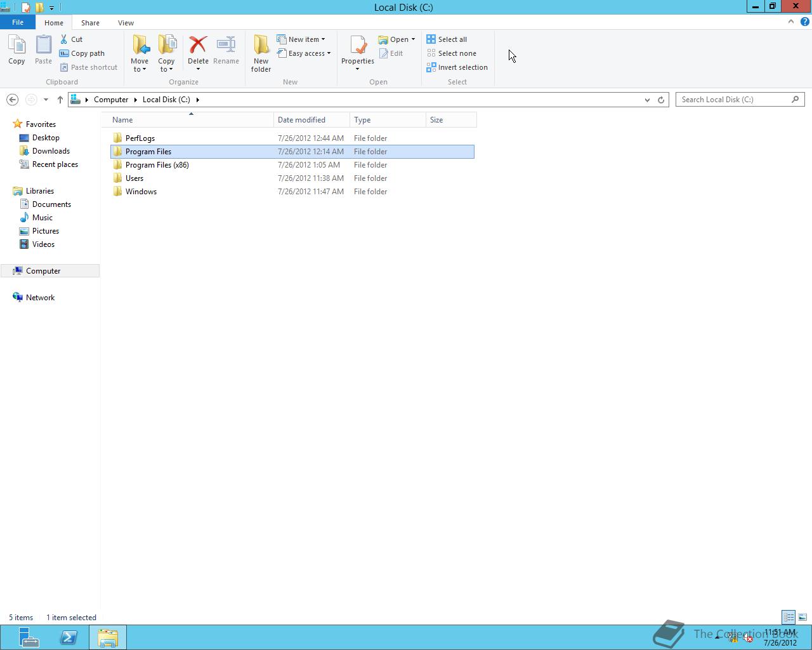This screenshot has width=812, height=650.
Task: Open Desktop under Favorites
Action: (46, 138)
